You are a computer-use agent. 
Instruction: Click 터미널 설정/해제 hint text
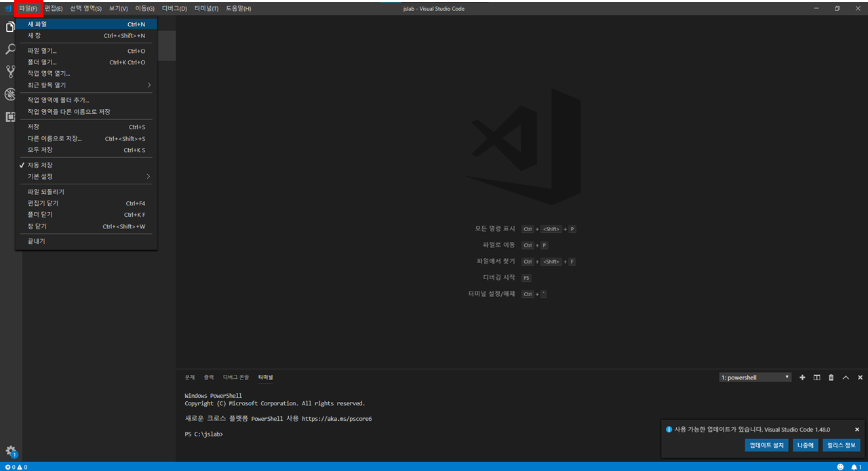492,294
